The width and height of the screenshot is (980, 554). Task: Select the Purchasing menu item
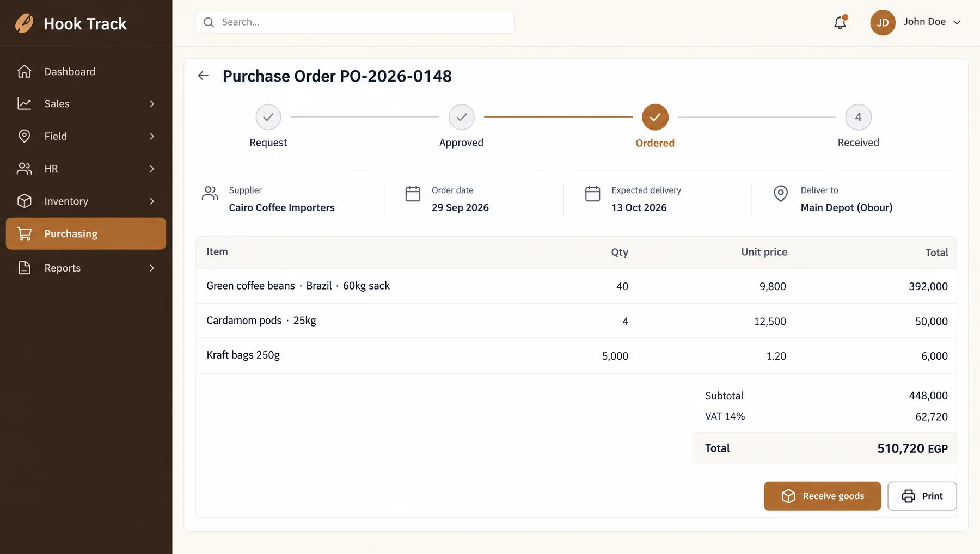pos(86,233)
